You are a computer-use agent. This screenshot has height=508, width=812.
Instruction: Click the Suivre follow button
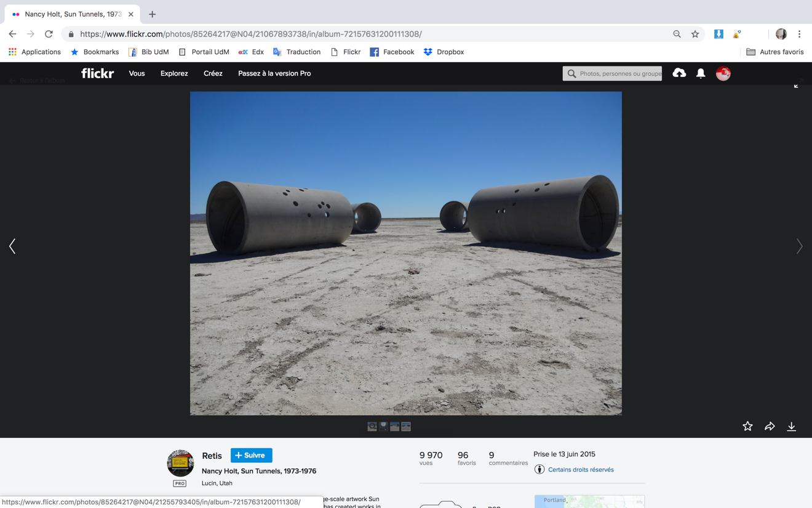tap(251, 455)
